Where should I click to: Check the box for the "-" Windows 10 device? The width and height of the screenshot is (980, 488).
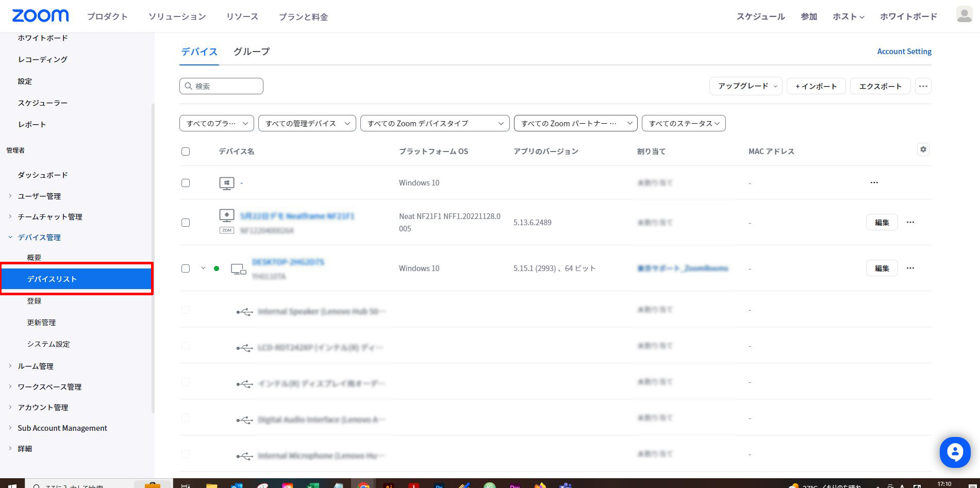(x=186, y=183)
